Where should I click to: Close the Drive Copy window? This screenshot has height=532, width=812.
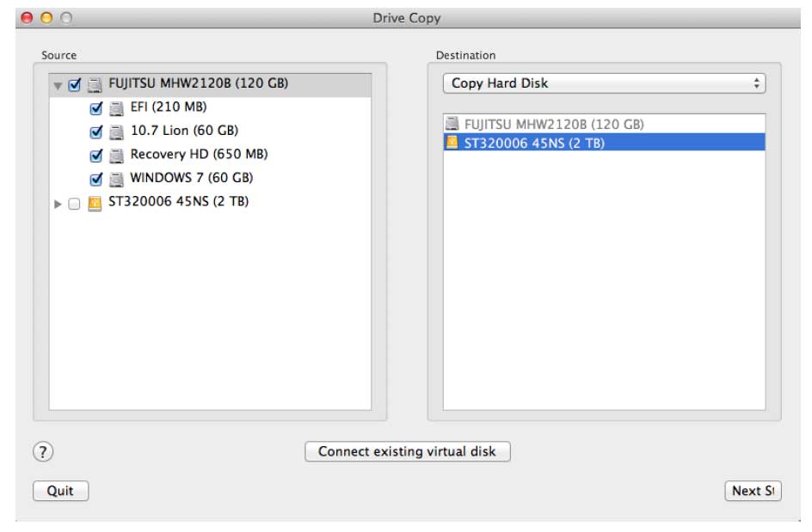[x=27, y=17]
